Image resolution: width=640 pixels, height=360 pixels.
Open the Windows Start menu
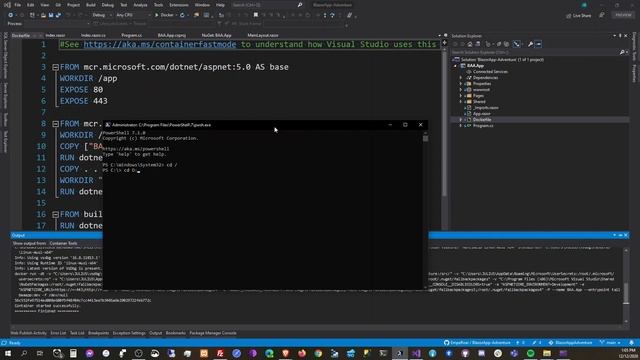tap(7, 353)
